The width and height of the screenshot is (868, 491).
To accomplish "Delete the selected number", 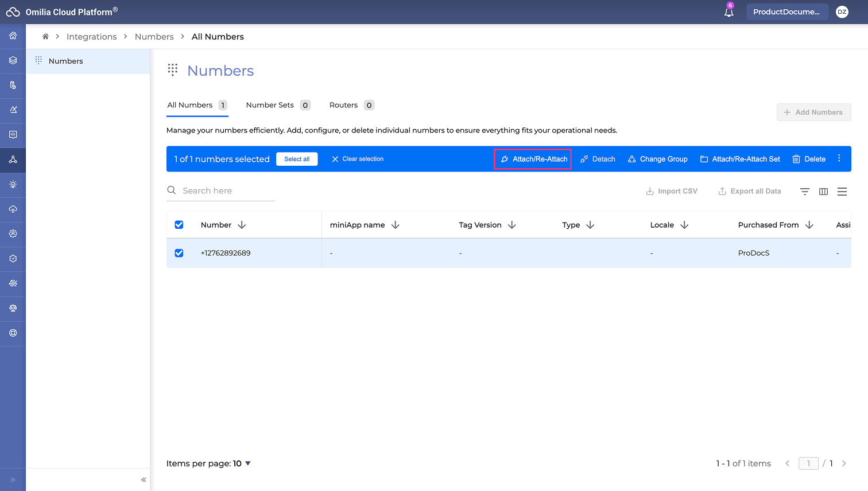I will 809,159.
